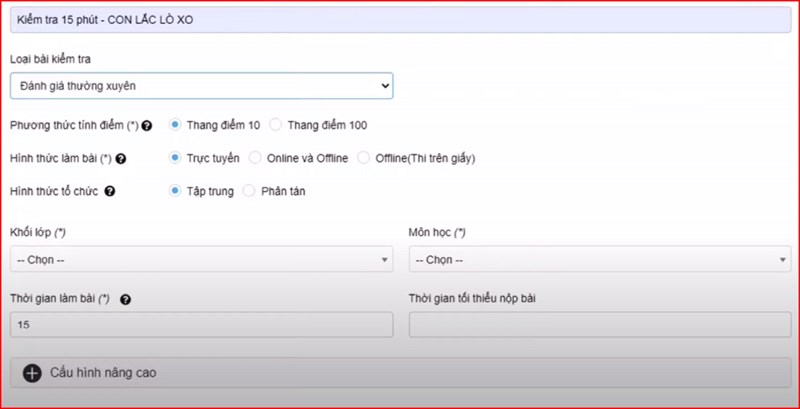Choose Offline(Thi trên giấy) option
Viewport: 800px width, 409px height.
[x=364, y=158]
